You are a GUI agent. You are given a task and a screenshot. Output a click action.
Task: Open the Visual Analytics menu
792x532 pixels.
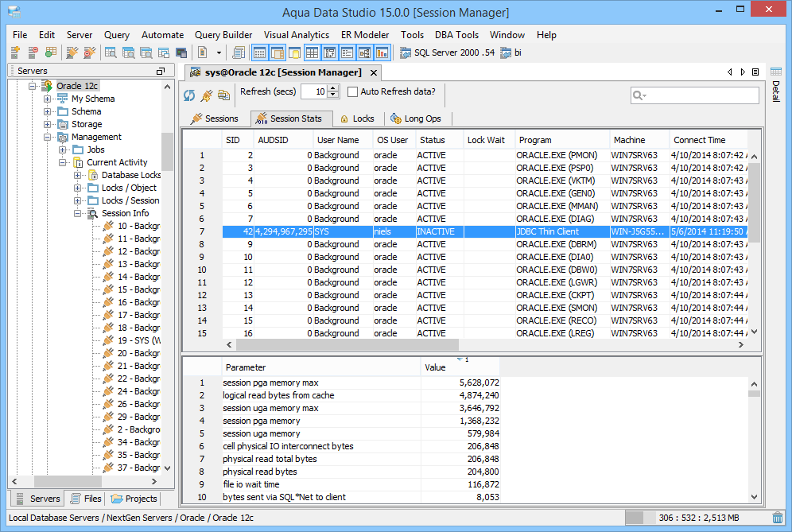[297, 35]
